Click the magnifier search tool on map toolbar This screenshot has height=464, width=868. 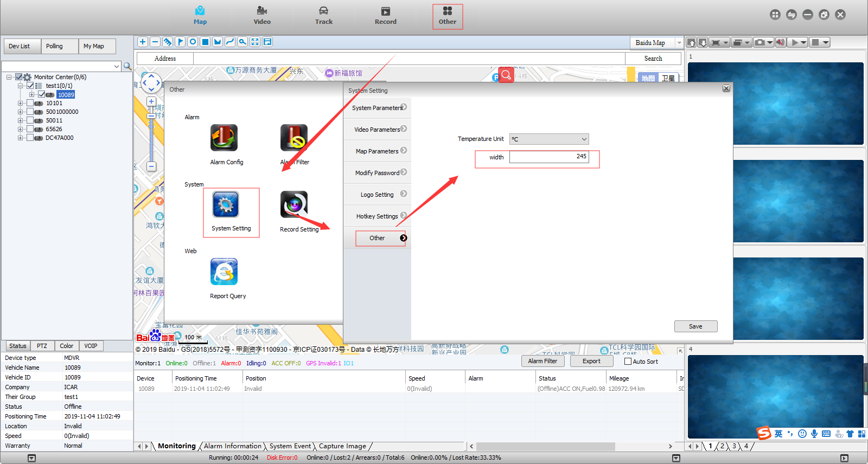tap(242, 42)
